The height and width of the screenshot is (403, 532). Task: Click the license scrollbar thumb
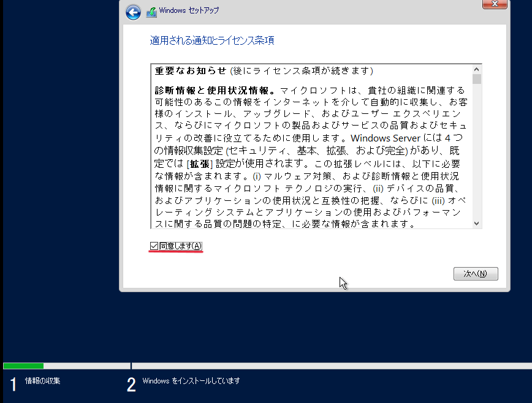pyautogui.click(x=476, y=79)
